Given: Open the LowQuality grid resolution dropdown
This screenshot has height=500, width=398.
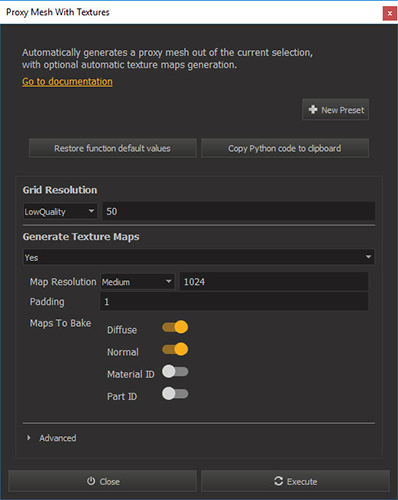Looking at the screenshot, I should pyautogui.click(x=60, y=211).
